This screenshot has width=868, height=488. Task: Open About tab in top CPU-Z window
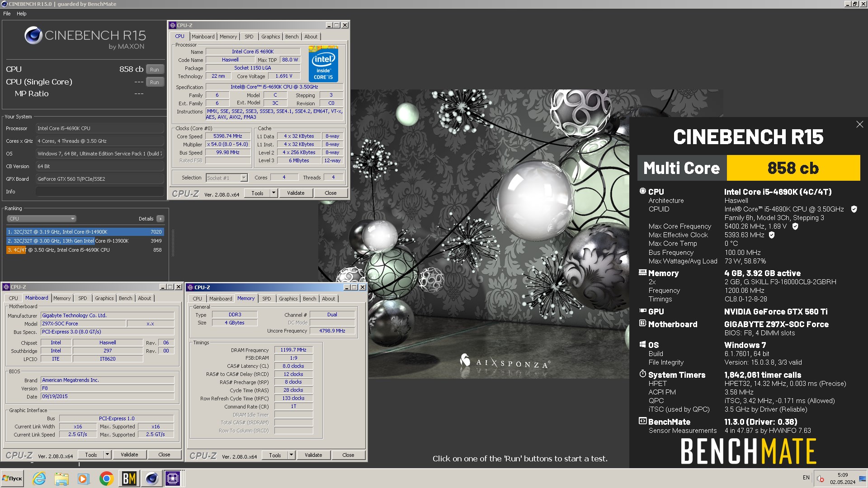click(x=311, y=37)
